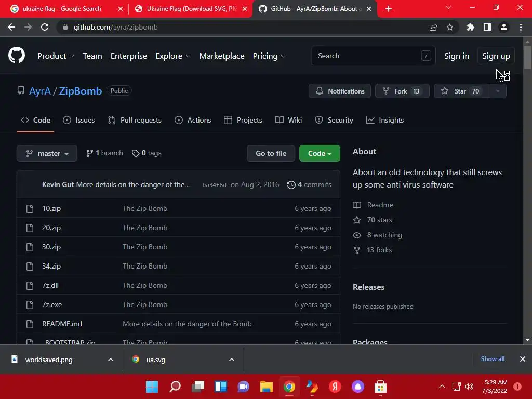Click the Chrome icon on taskbar
This screenshot has width=532, height=399.
pyautogui.click(x=289, y=387)
